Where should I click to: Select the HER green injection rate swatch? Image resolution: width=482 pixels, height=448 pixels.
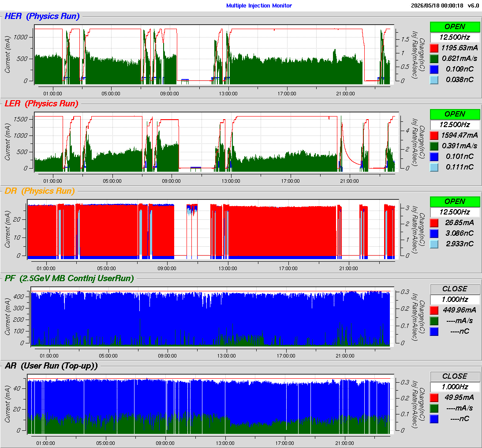(x=434, y=59)
